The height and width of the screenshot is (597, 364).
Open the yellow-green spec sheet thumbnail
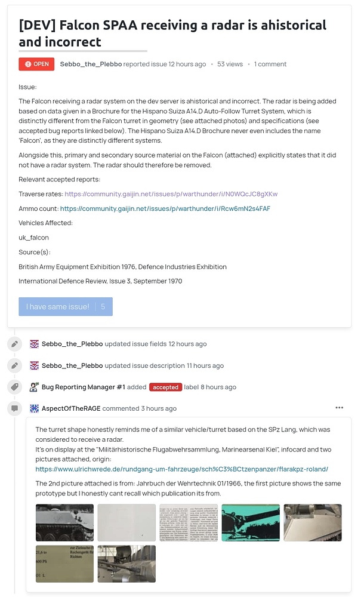(64, 564)
